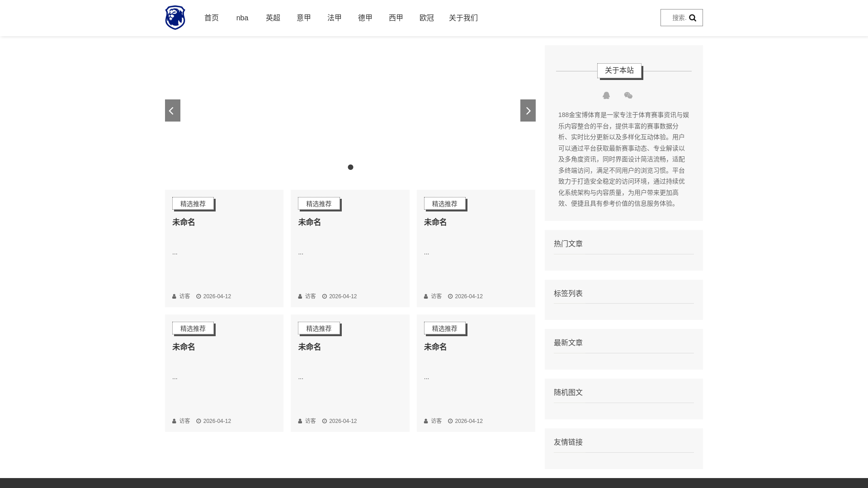
Task: Open the 西甲 menu item
Action: click(396, 18)
